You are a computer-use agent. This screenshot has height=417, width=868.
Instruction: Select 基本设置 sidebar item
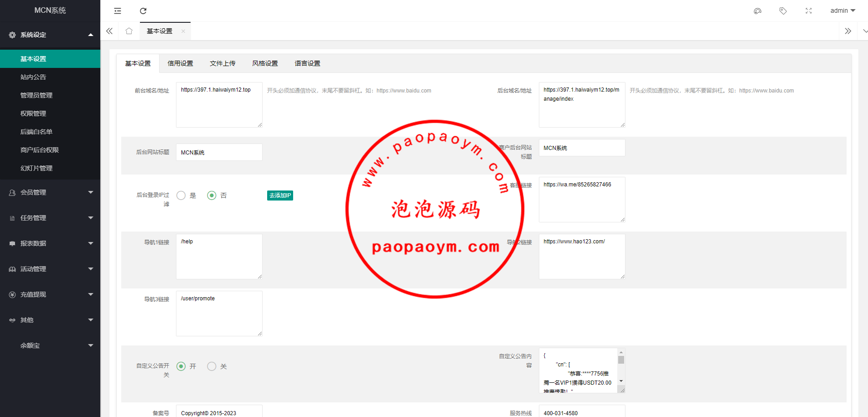tap(50, 59)
